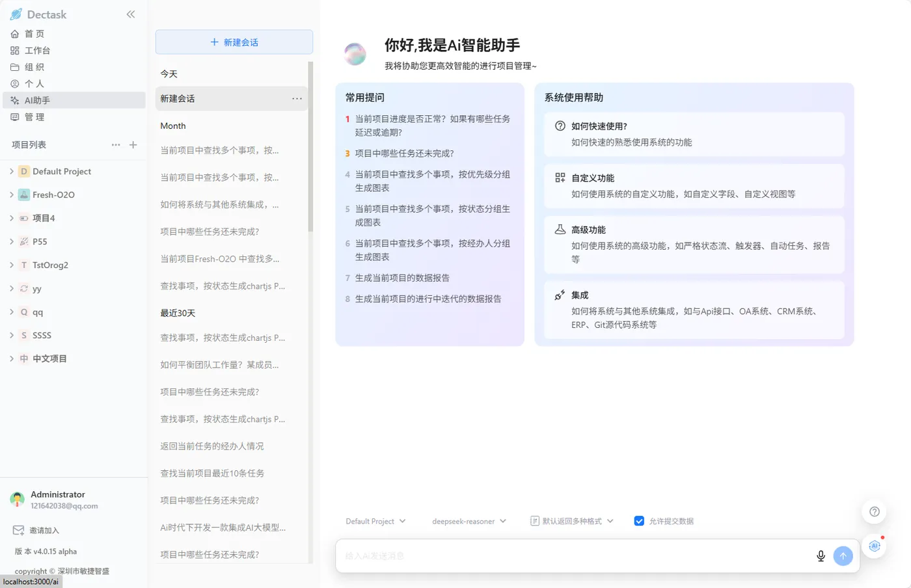
Task: Go to 工作台 workbench menu item
Action: point(74,50)
